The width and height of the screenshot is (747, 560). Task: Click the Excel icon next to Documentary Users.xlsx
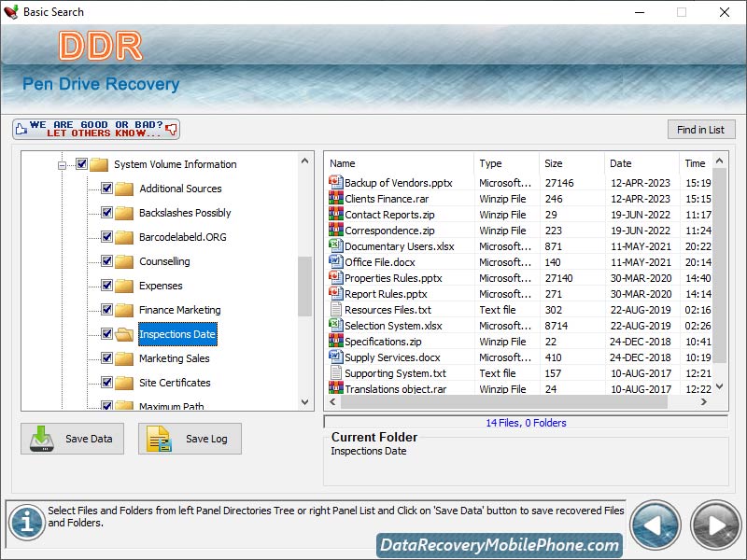(x=337, y=246)
